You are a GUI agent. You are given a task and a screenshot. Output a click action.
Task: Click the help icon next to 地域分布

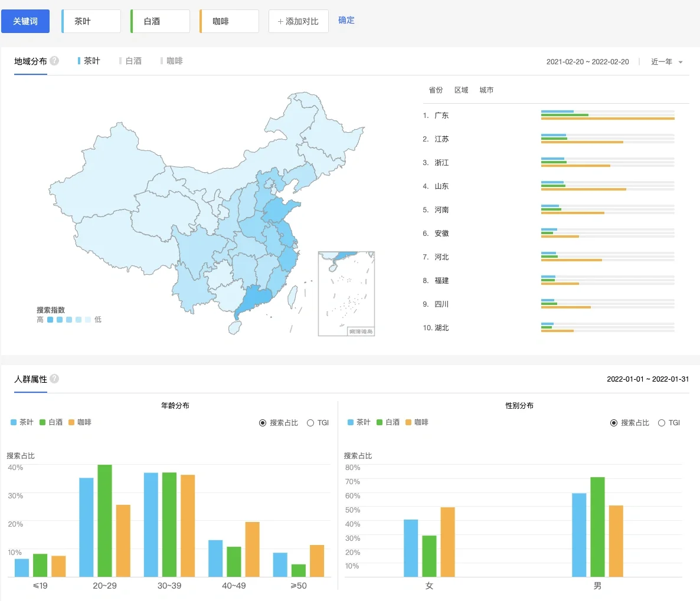coord(54,61)
